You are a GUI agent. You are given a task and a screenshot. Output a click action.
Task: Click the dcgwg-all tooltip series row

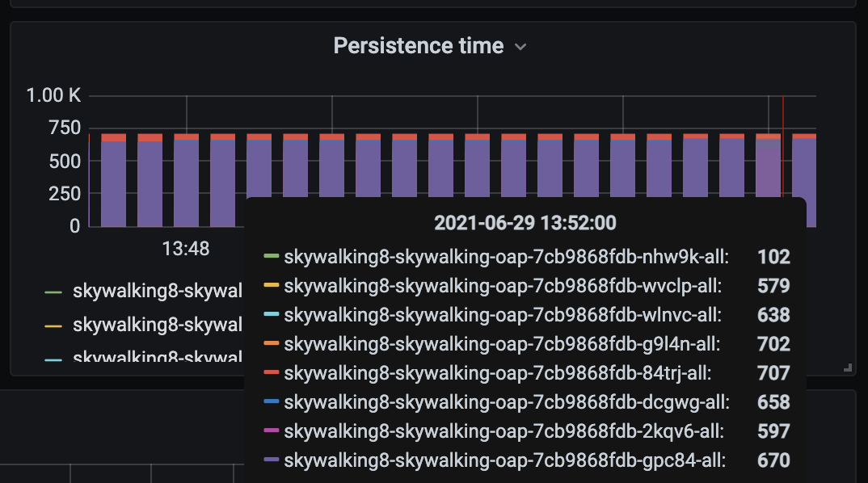pyautogui.click(x=527, y=402)
